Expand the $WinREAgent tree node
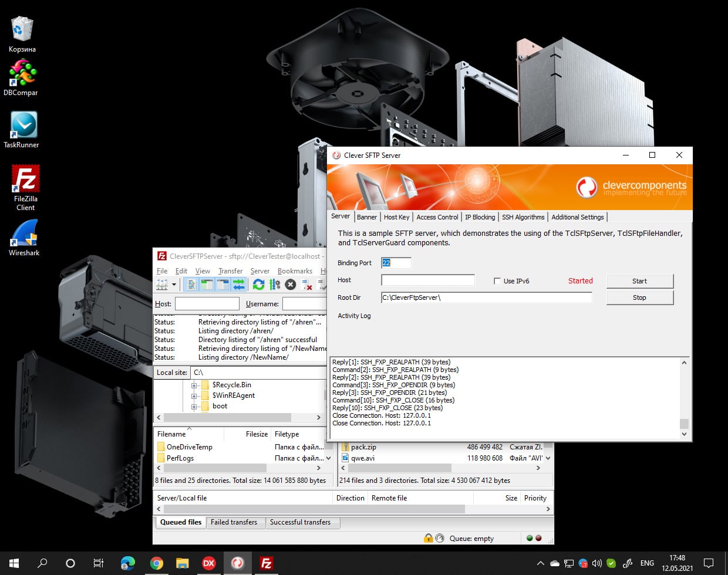728x575 pixels. click(x=194, y=395)
